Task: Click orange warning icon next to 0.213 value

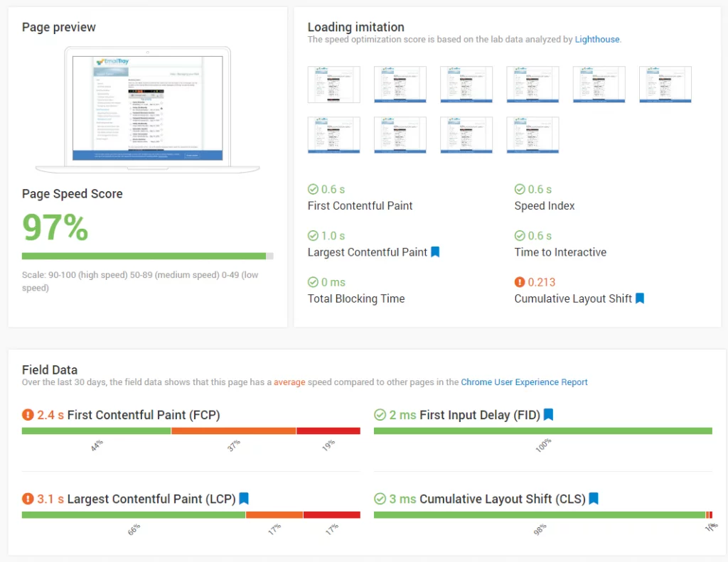Action: click(x=520, y=282)
